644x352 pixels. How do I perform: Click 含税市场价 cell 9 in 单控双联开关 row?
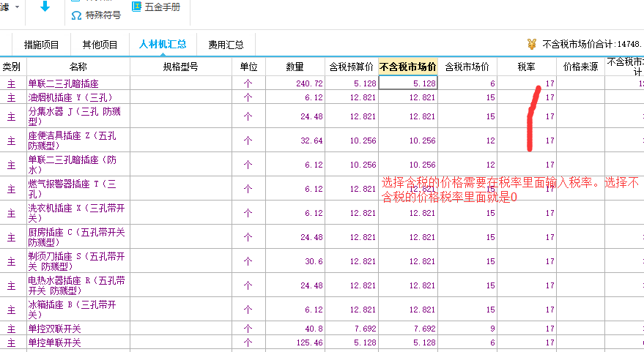tap(467, 328)
